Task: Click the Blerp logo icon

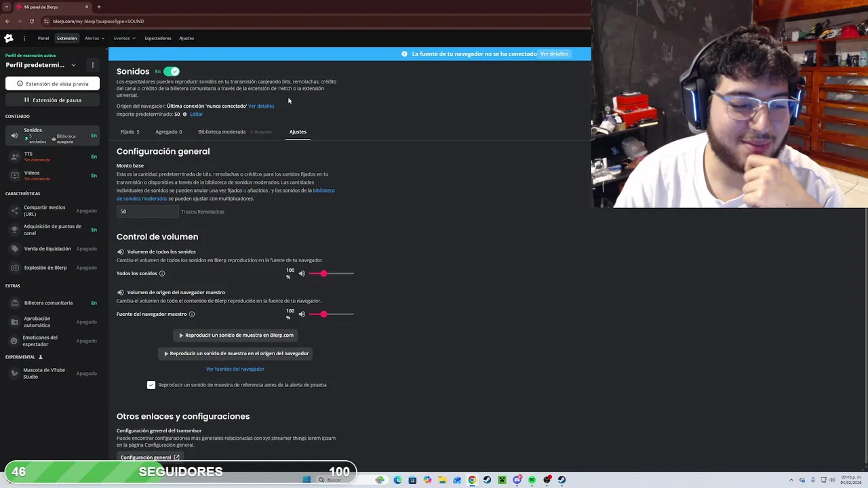Action: coord(9,38)
